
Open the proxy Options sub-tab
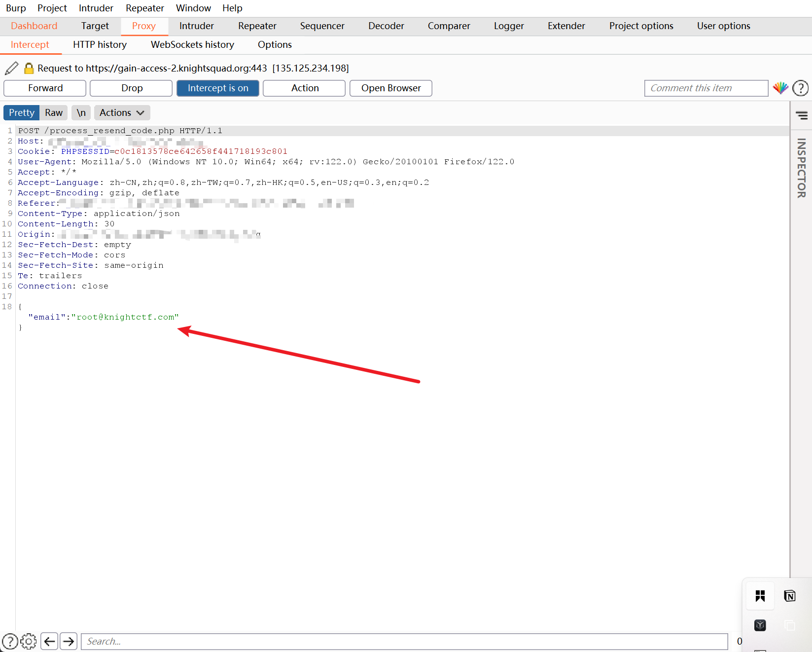(275, 44)
